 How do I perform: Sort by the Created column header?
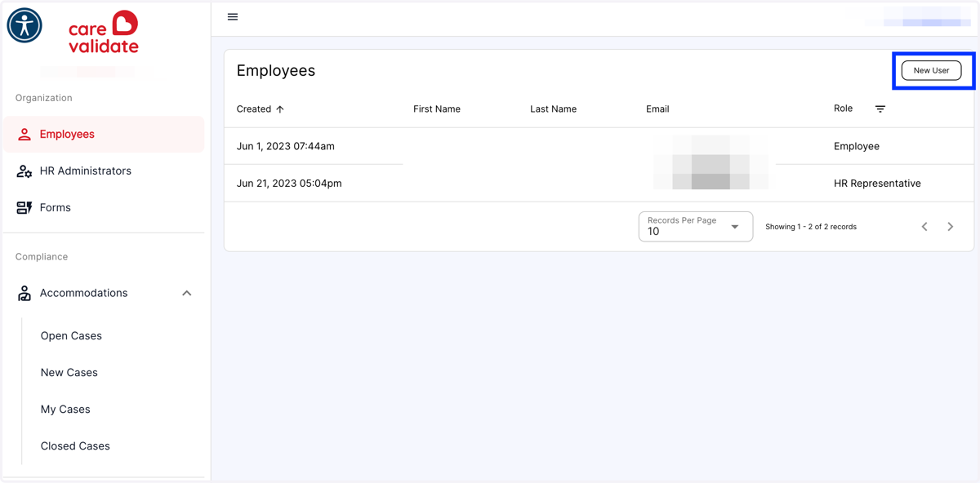click(x=253, y=109)
